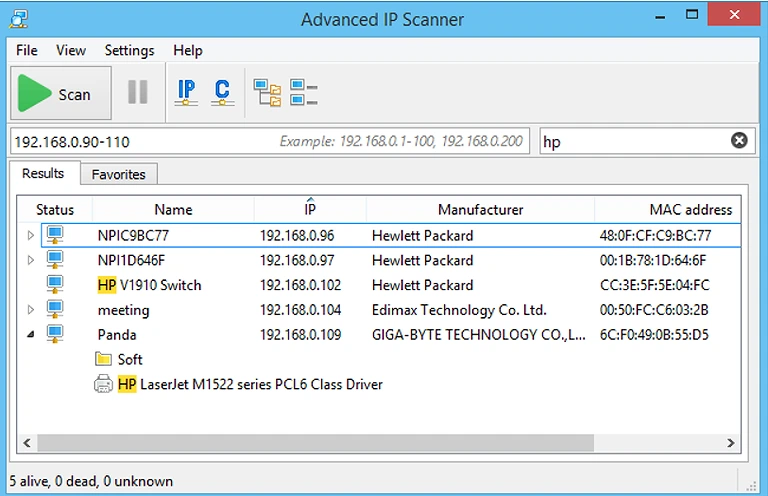This screenshot has height=496, width=768.
Task: Click the Expand all tree icon
Action: (267, 93)
